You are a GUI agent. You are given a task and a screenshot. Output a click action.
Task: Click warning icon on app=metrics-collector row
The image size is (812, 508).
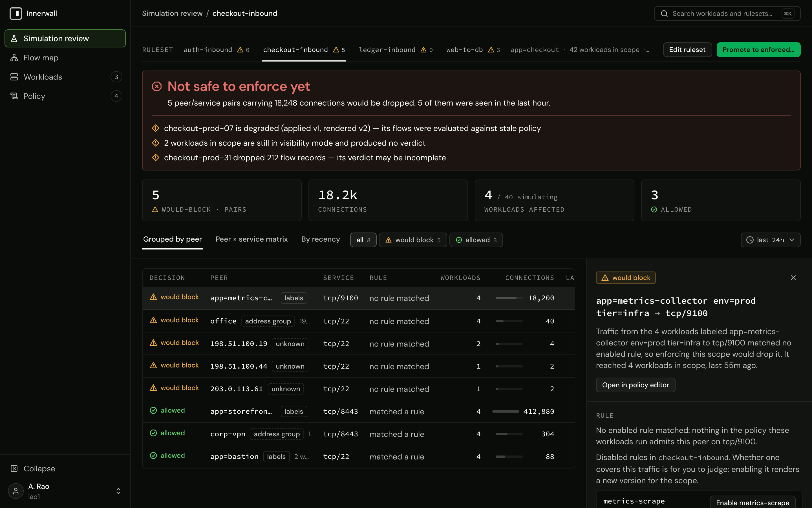[x=153, y=297]
